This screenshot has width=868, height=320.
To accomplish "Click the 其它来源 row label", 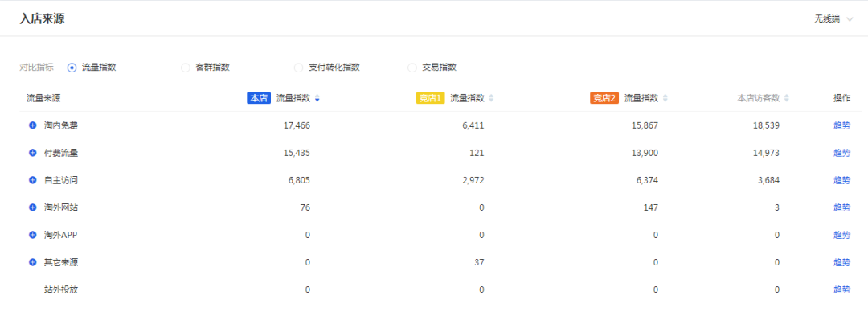I will coord(61,262).
